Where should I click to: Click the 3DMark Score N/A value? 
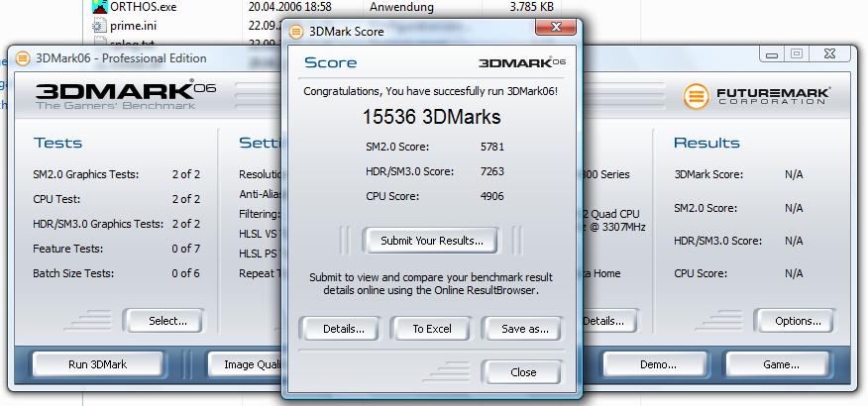point(794,175)
